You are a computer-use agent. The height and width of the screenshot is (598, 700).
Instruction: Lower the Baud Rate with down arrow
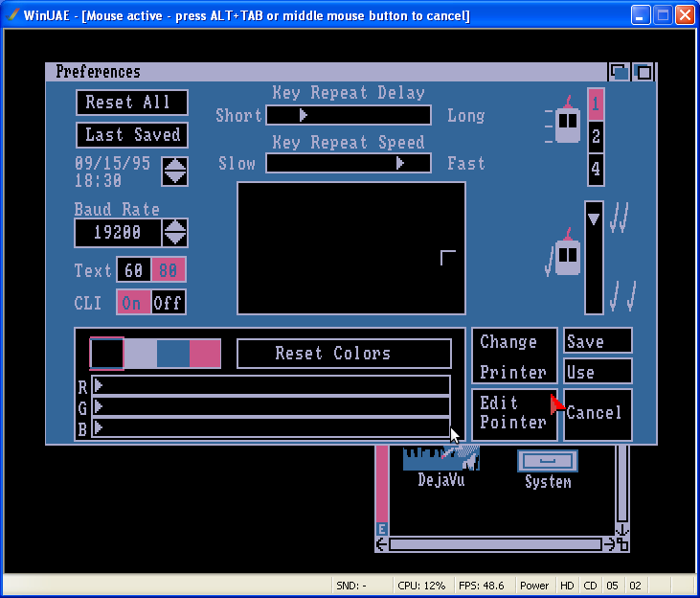pyautogui.click(x=174, y=239)
